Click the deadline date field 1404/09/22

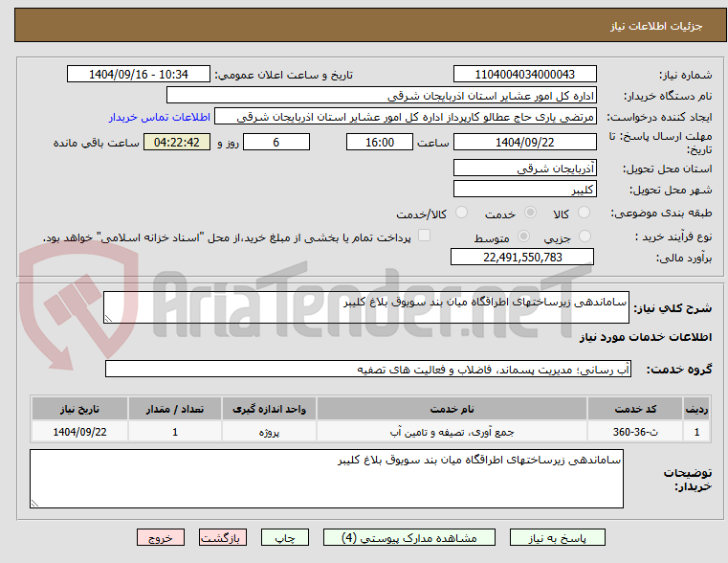(524, 142)
